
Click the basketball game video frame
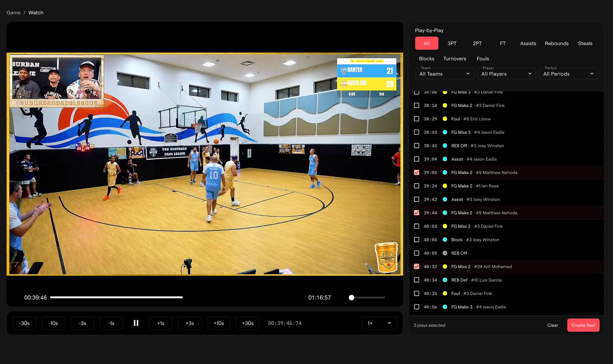205,164
